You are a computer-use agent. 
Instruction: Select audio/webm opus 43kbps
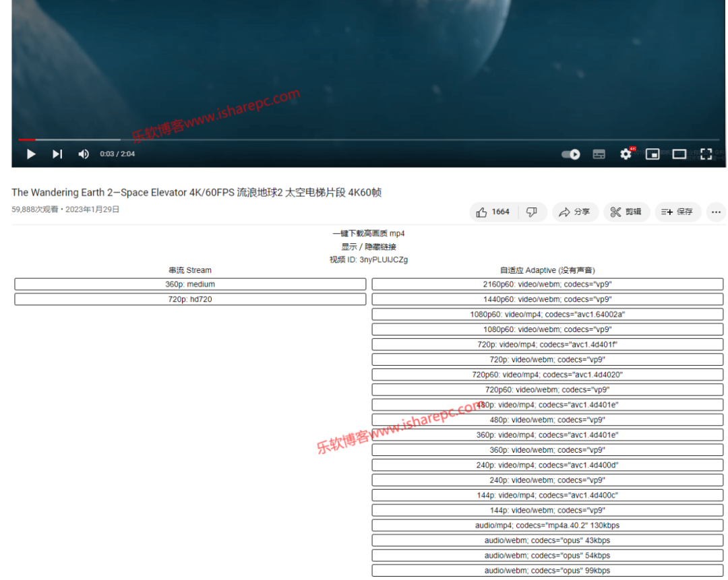[547, 540]
